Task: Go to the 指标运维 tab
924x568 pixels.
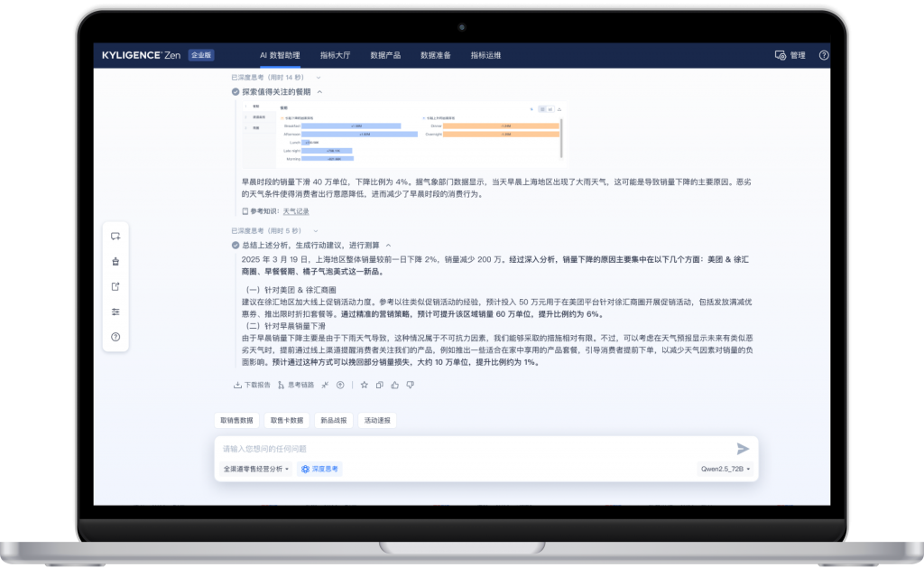Action: coord(485,55)
